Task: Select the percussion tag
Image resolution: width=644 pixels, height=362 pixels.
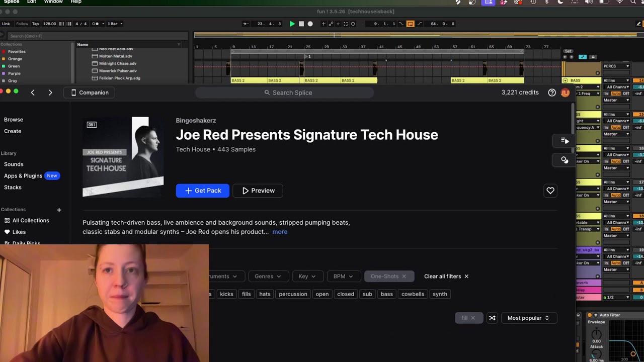Action: (x=293, y=294)
